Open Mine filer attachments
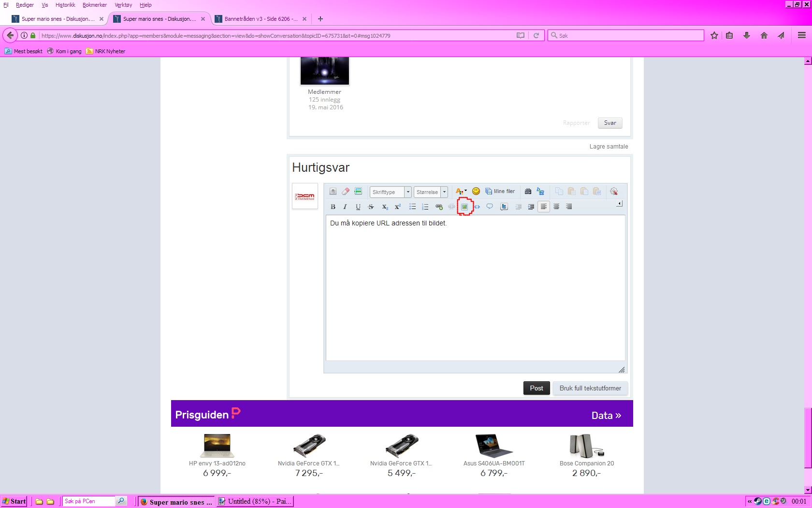The image size is (812, 508). 500,191
